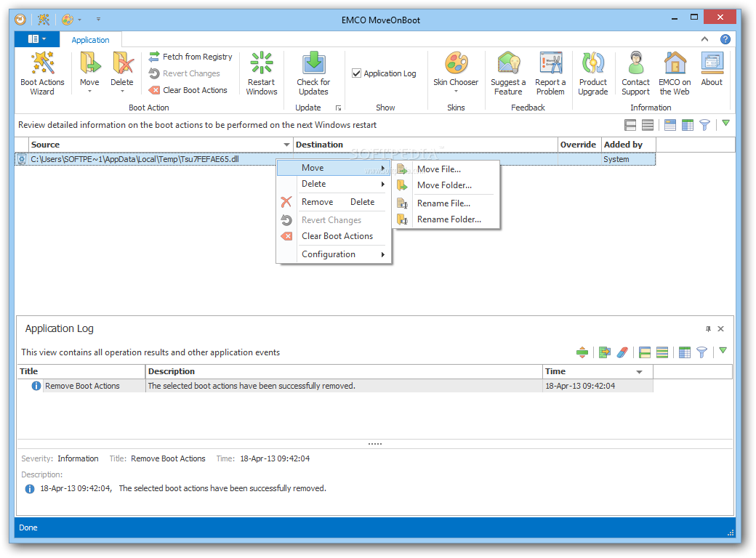Open the Source column filter dropdown
Image resolution: width=756 pixels, height=558 pixels.
(286, 145)
